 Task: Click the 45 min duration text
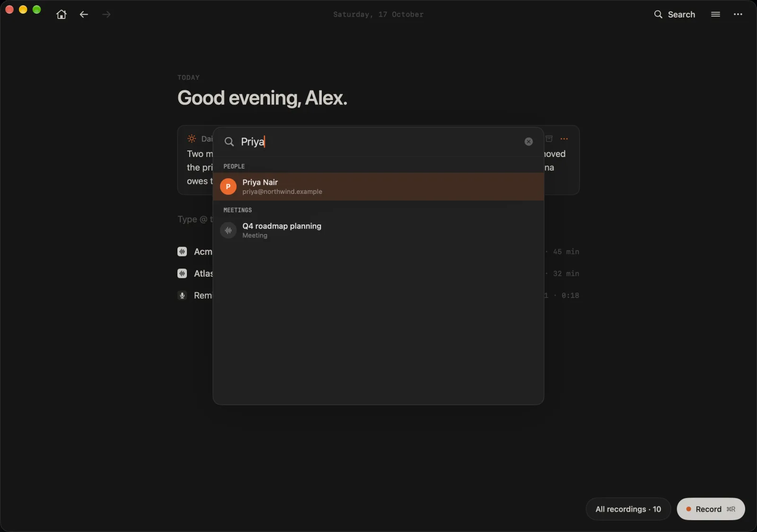(x=566, y=252)
